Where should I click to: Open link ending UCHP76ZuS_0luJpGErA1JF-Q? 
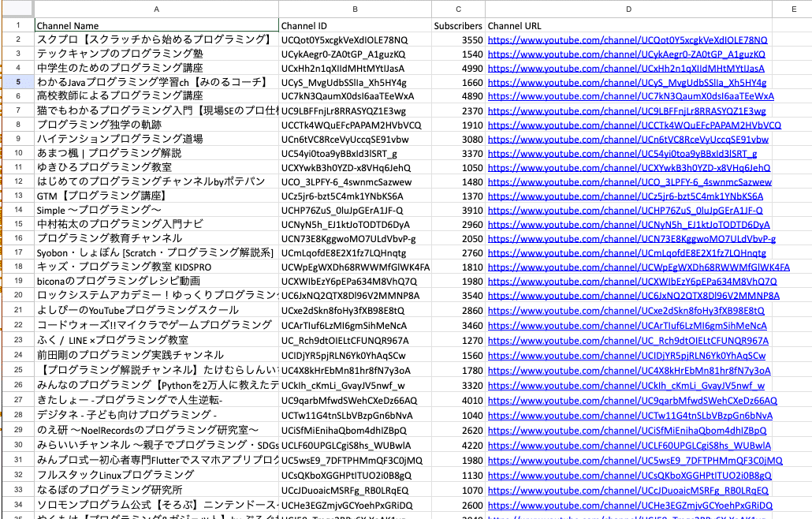(625, 211)
